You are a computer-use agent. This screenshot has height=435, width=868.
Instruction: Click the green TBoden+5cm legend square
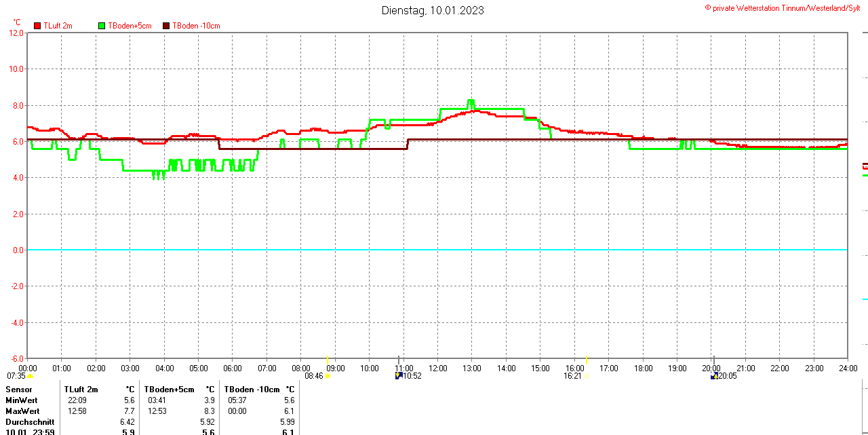coord(102,26)
